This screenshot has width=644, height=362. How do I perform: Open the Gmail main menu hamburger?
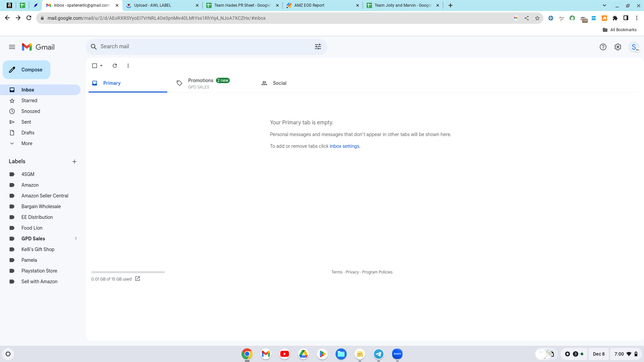pos(12,47)
